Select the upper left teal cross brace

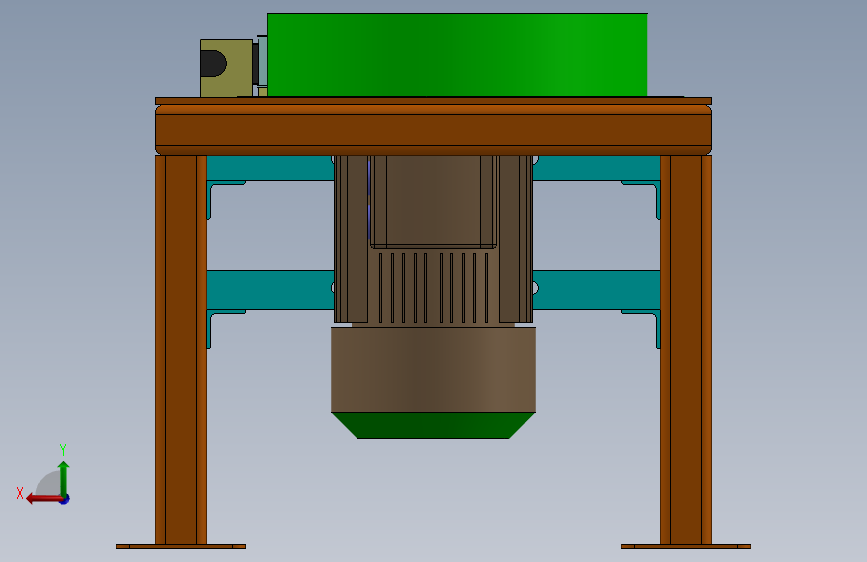coord(270,168)
